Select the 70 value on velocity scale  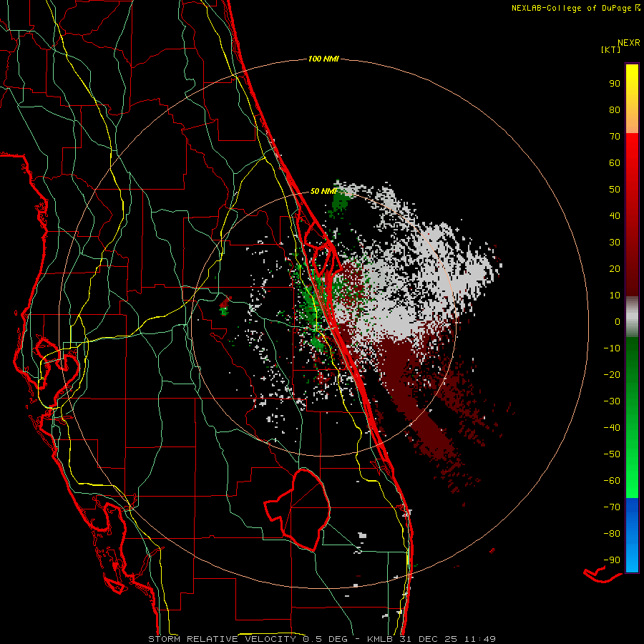[615, 137]
